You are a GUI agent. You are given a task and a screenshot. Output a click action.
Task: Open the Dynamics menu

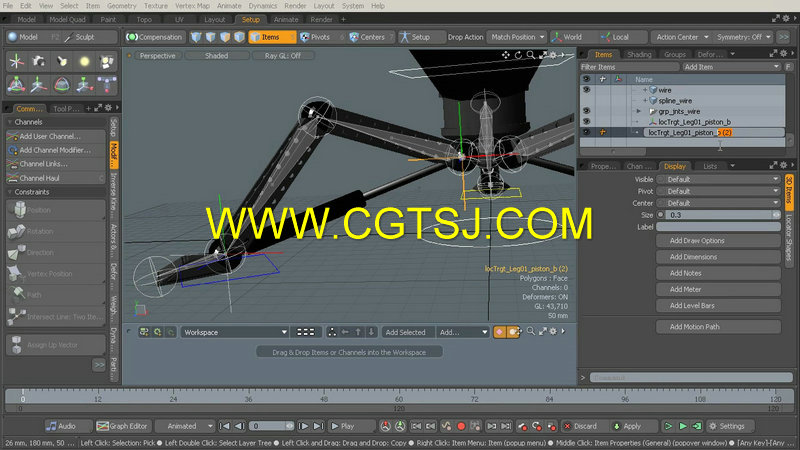coord(263,6)
